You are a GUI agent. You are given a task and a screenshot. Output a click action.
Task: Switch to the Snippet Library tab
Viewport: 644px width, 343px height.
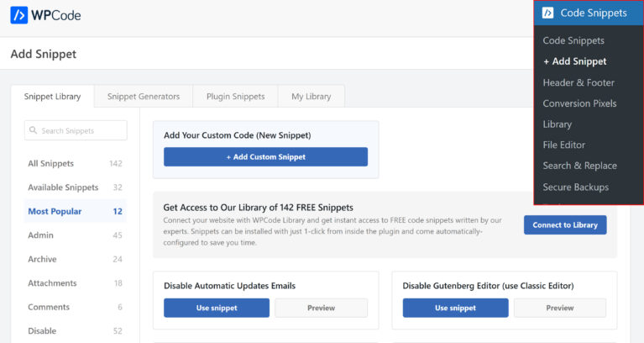pos(53,96)
